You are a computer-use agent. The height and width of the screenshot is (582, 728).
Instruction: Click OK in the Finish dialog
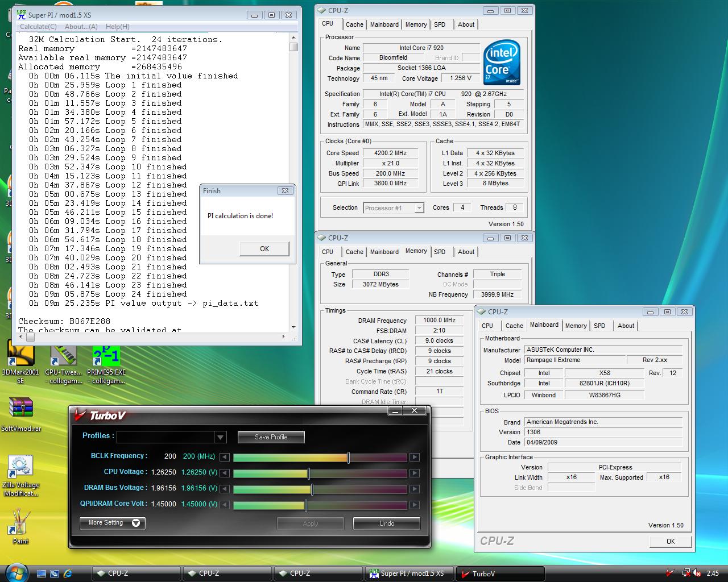coord(264,249)
